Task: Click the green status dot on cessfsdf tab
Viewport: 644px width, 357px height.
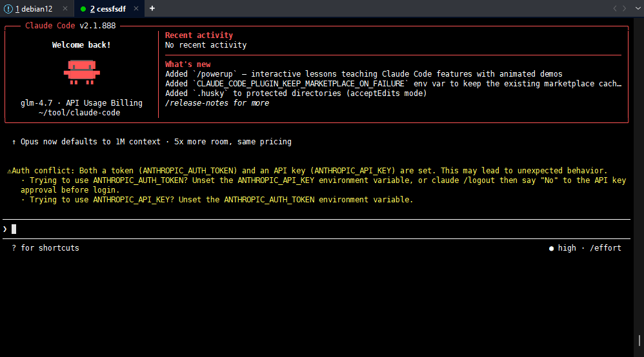Action: tap(83, 9)
